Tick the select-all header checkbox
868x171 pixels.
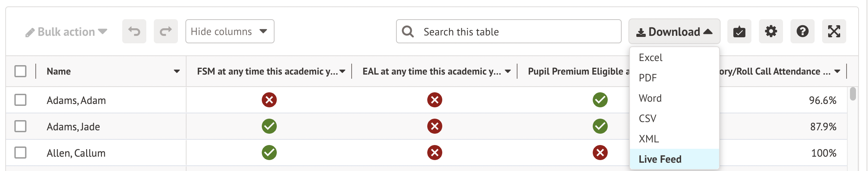pos(20,71)
